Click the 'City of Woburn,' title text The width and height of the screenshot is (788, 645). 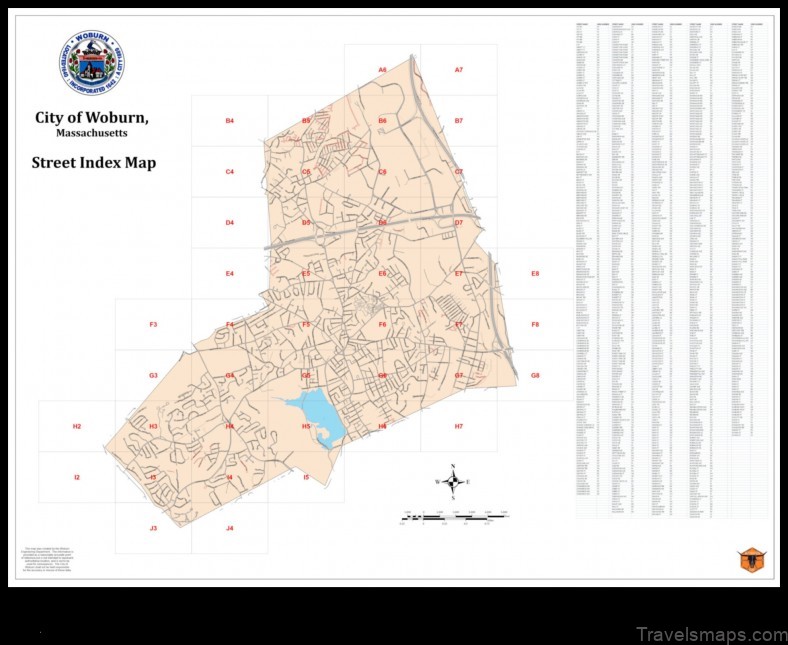tap(92, 118)
